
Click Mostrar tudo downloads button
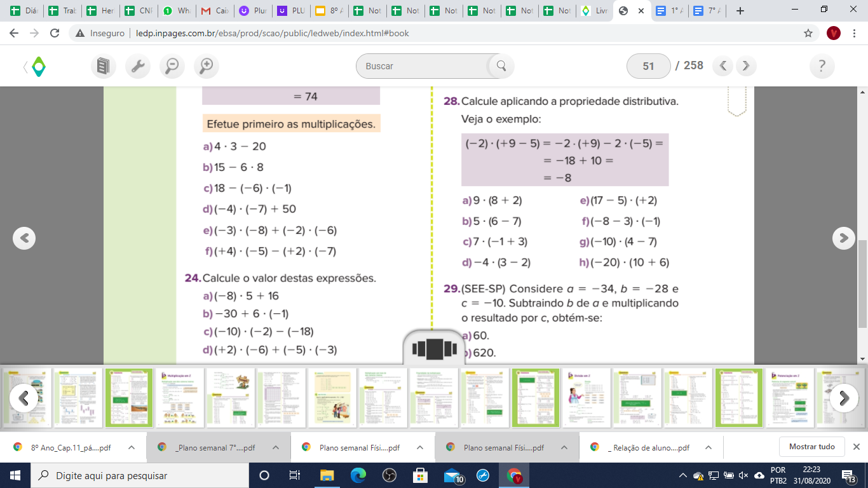coord(811,447)
